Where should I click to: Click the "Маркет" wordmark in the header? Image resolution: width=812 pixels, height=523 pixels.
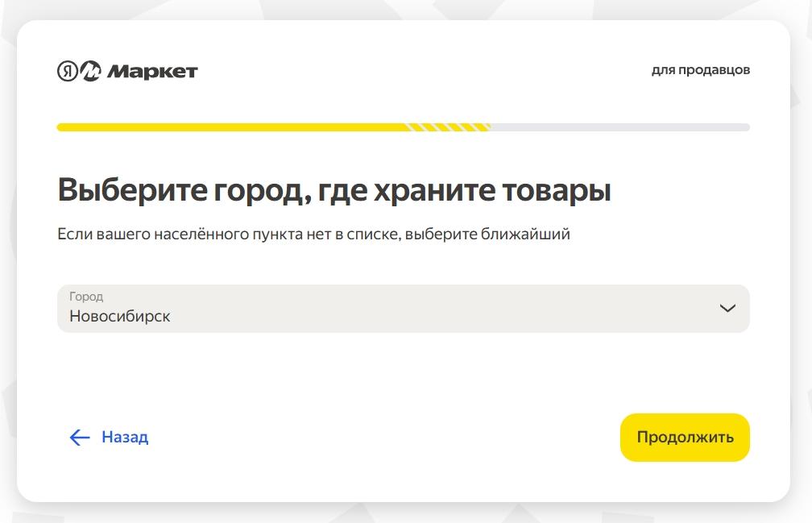(x=152, y=71)
